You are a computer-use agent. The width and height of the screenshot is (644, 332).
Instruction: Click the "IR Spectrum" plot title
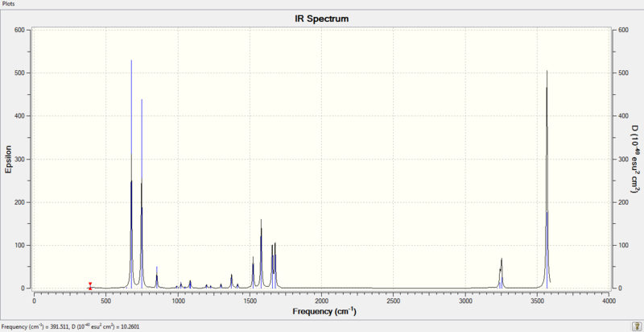pyautogui.click(x=321, y=19)
